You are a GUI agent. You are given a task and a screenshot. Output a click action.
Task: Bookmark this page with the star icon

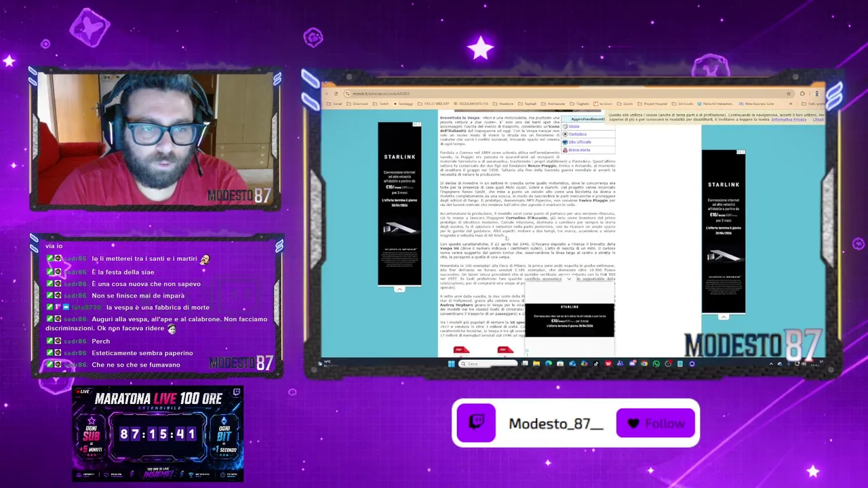click(x=789, y=94)
